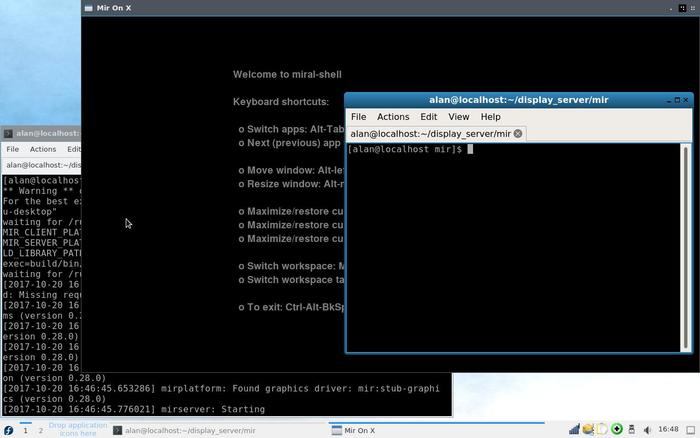Click the network tray icon
This screenshot has width=700, height=438.
(574, 430)
